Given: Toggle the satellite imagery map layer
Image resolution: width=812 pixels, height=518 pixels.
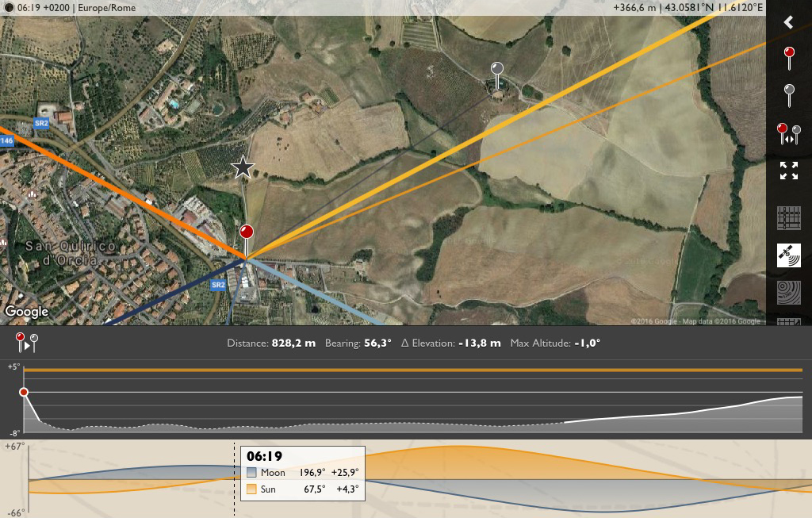Looking at the screenshot, I should 789,255.
